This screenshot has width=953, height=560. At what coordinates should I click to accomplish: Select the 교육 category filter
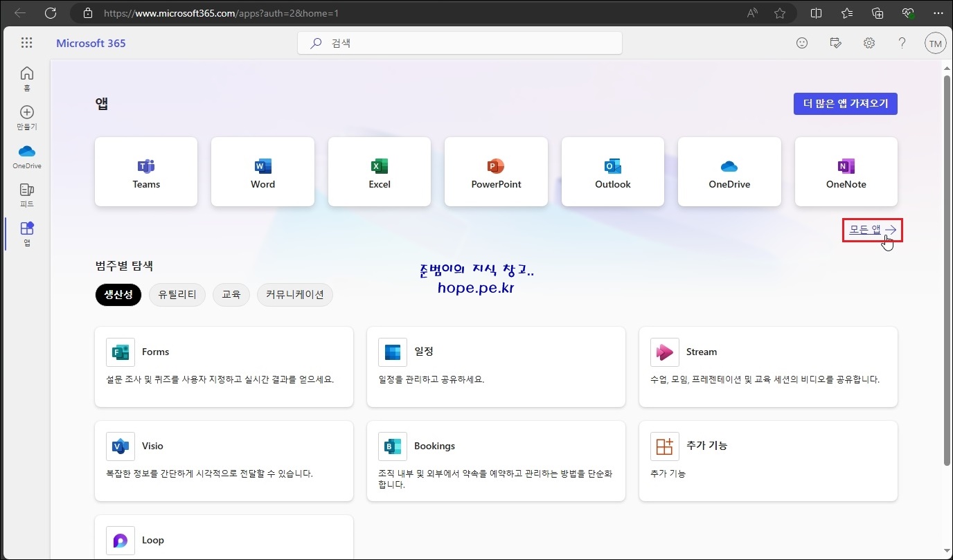(231, 294)
